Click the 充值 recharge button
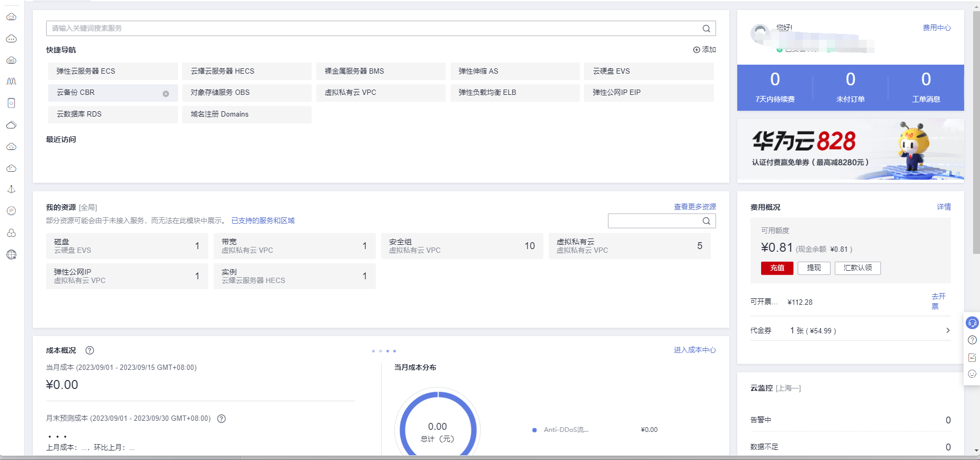980x460 pixels. (x=777, y=268)
